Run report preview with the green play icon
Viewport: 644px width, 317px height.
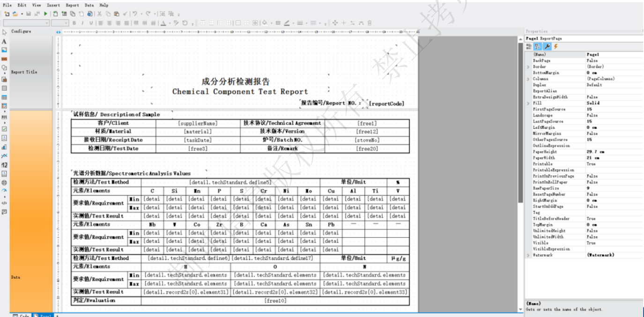45,14
